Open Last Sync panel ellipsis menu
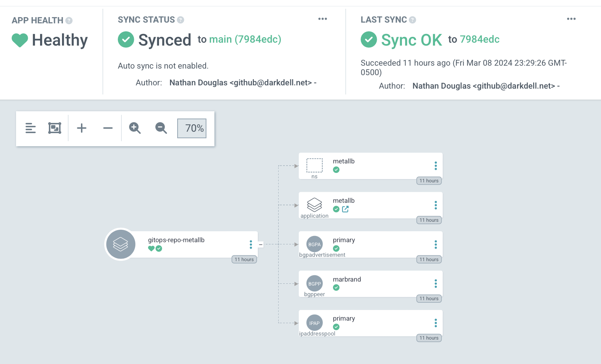This screenshot has width=601, height=364. (x=571, y=19)
